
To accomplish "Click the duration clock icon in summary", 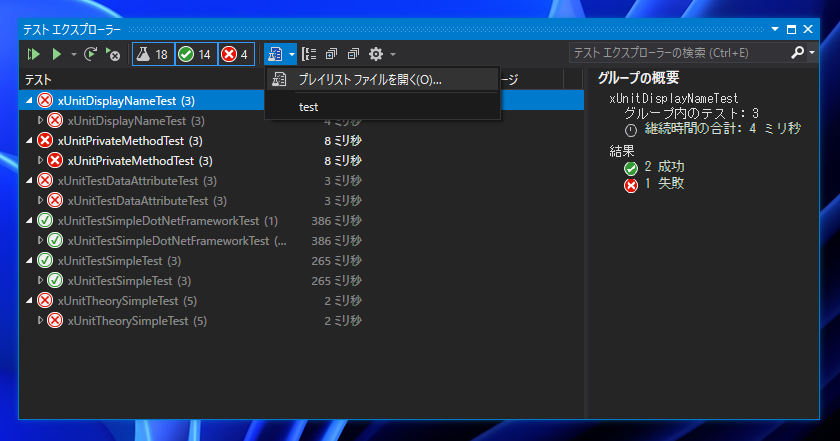I will 631,130.
